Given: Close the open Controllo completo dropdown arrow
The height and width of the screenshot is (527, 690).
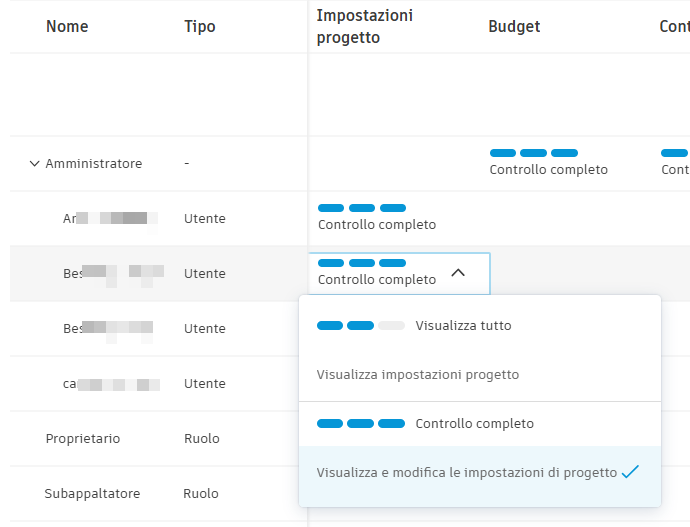Looking at the screenshot, I should [x=458, y=273].
